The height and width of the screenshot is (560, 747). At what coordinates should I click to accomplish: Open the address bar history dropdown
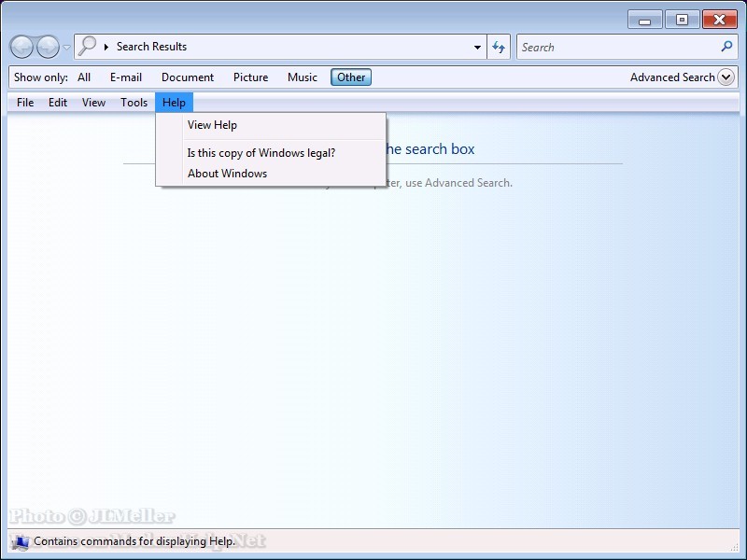pos(477,48)
